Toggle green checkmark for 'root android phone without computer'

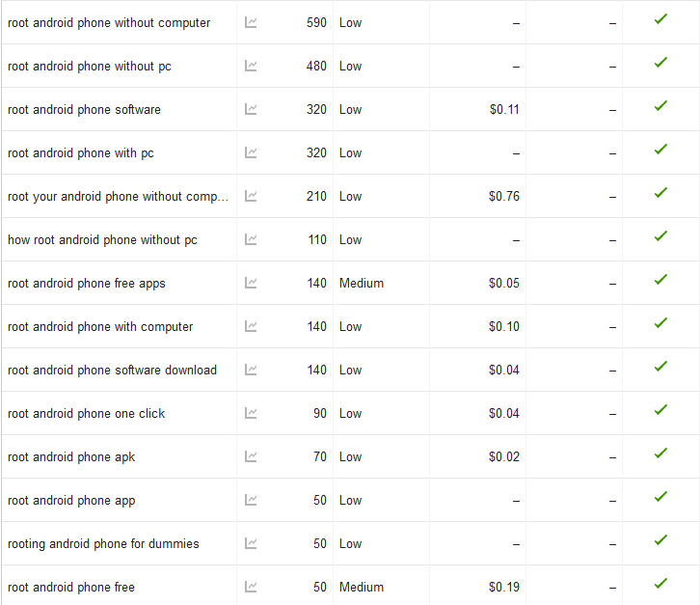[x=660, y=19]
